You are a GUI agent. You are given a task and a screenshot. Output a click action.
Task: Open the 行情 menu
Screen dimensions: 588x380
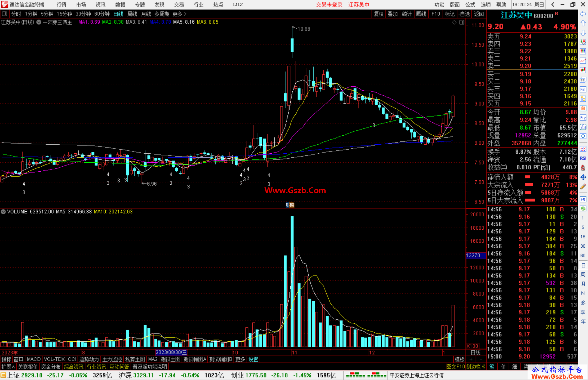61,4
